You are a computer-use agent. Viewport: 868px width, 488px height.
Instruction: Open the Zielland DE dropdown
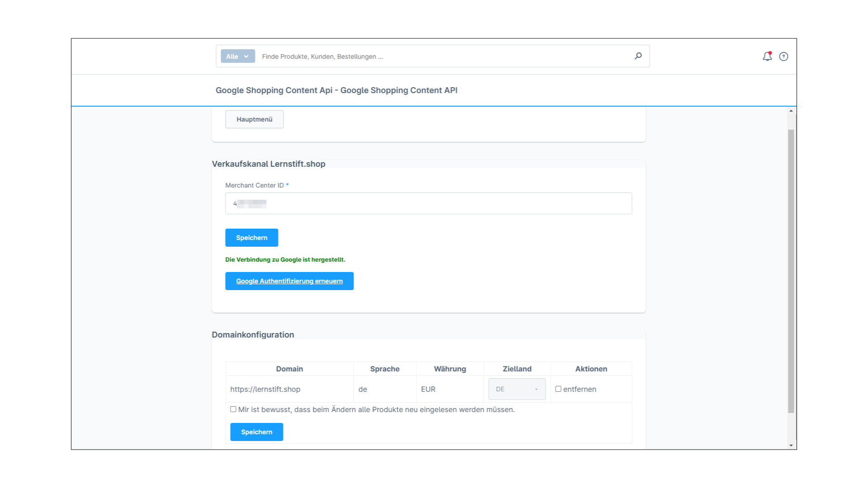(517, 389)
